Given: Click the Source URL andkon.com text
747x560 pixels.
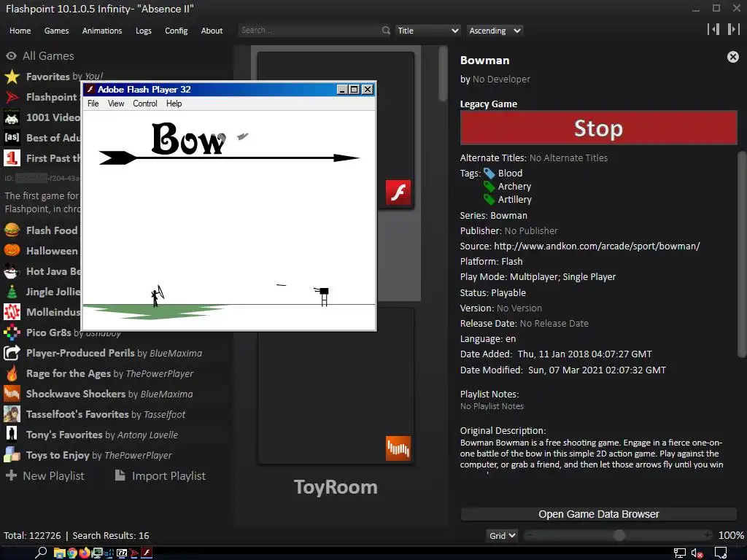Looking at the screenshot, I should (x=597, y=246).
